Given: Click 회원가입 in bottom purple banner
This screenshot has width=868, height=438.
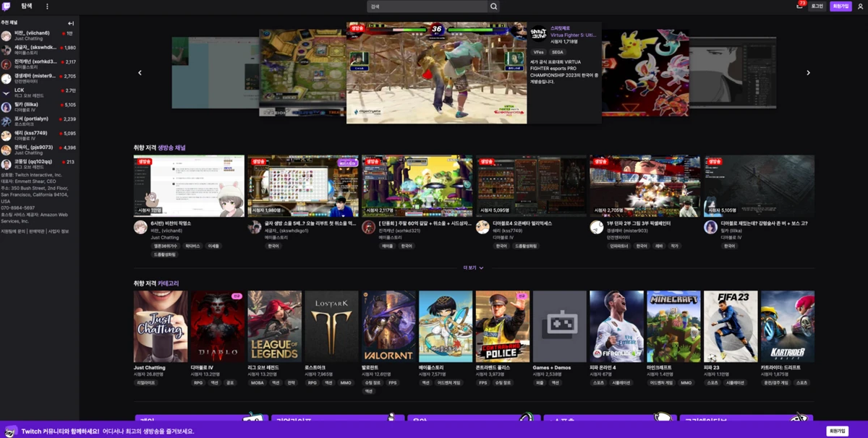Looking at the screenshot, I should (837, 431).
